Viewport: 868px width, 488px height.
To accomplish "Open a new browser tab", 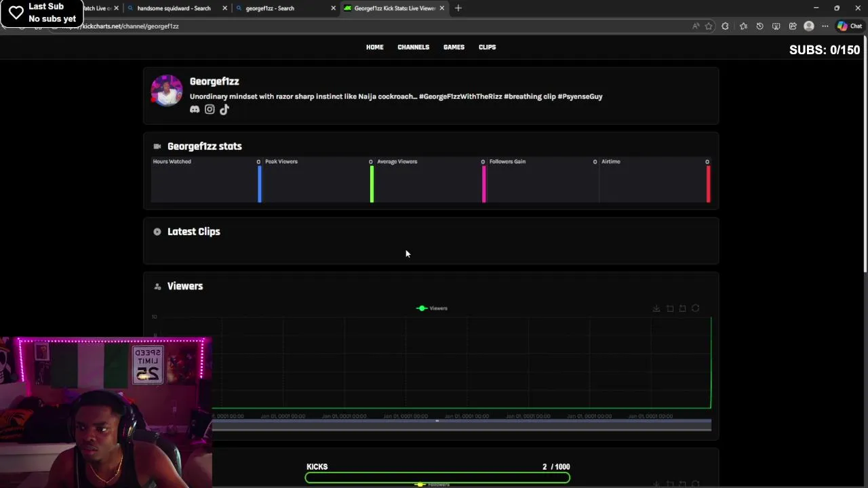I will (x=458, y=8).
